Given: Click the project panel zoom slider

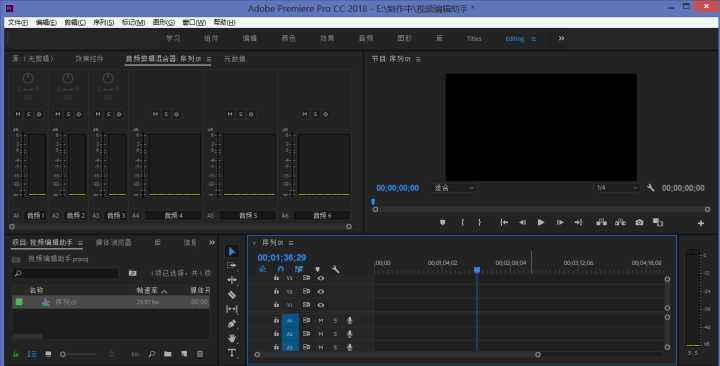Looking at the screenshot, I should [79, 354].
